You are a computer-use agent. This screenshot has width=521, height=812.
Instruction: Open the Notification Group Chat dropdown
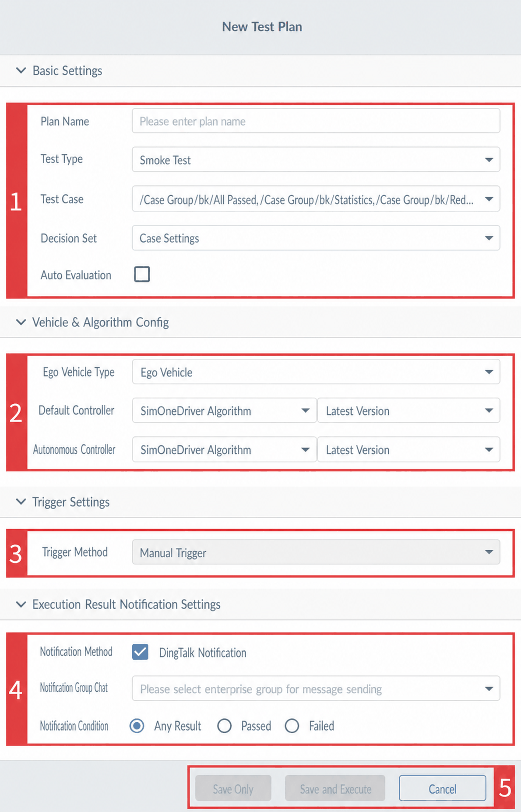click(x=316, y=689)
